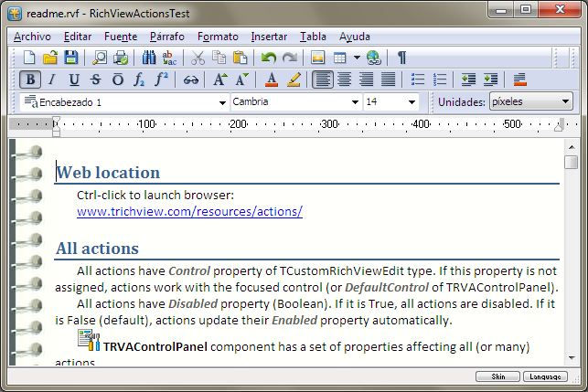Toggle Bold formatting button
Image resolution: width=588 pixels, height=392 pixels.
[29, 79]
